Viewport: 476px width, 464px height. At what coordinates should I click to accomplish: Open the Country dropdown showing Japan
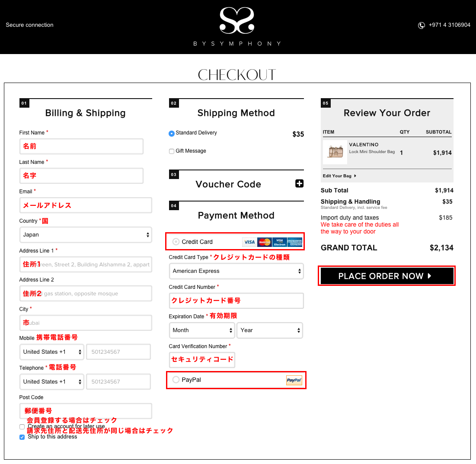point(86,235)
